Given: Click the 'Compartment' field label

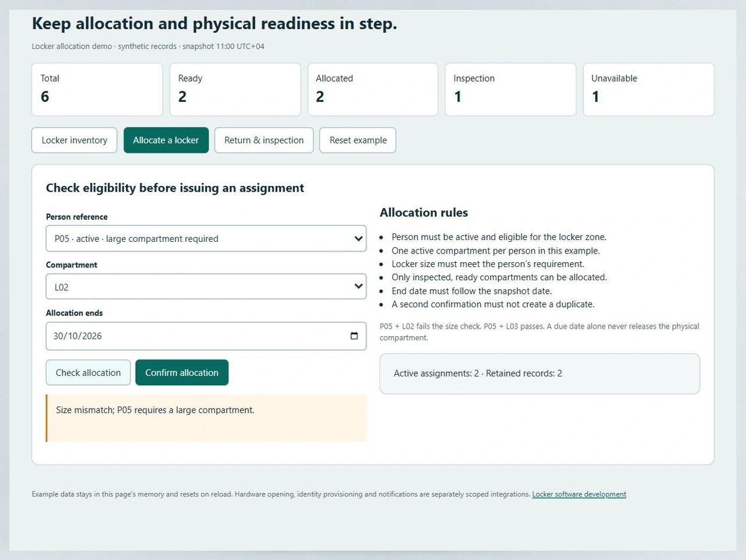Looking at the screenshot, I should click(72, 265).
